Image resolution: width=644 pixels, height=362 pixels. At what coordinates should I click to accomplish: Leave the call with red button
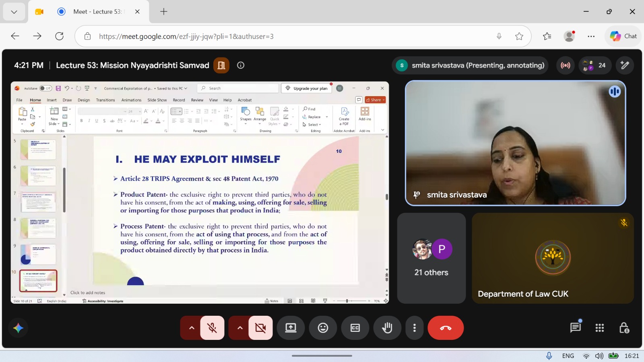click(446, 328)
